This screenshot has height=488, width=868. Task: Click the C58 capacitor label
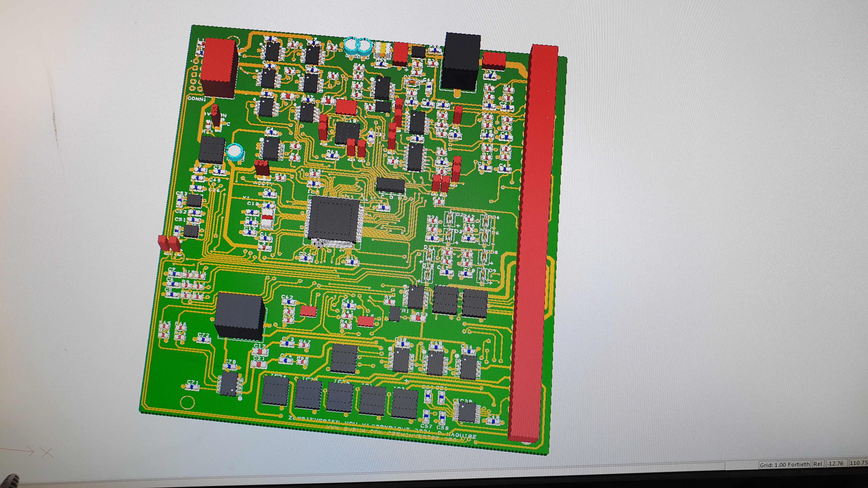[x=442, y=428]
